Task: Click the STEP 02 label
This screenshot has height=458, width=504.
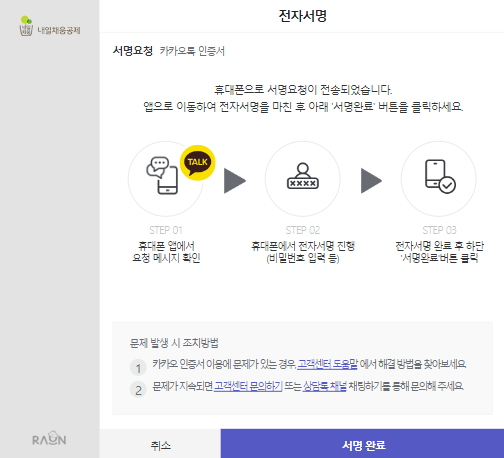Action: (x=303, y=230)
